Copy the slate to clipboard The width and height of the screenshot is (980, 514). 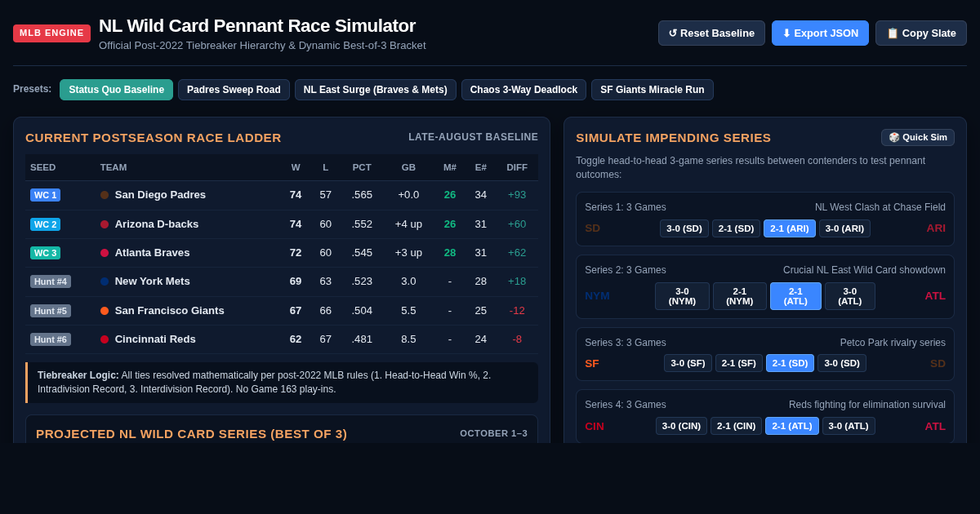pyautogui.click(x=921, y=33)
